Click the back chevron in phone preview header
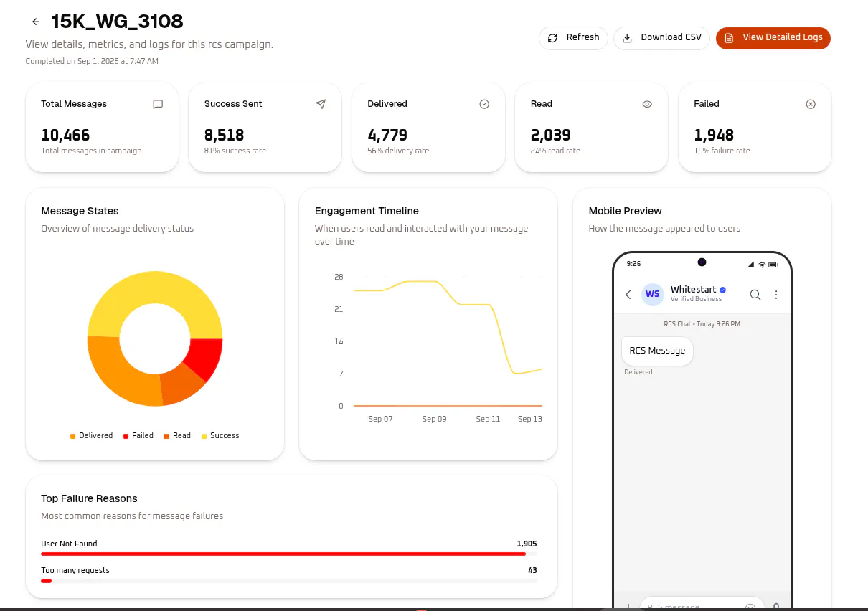Screen dimensions: 868x611 (628, 295)
